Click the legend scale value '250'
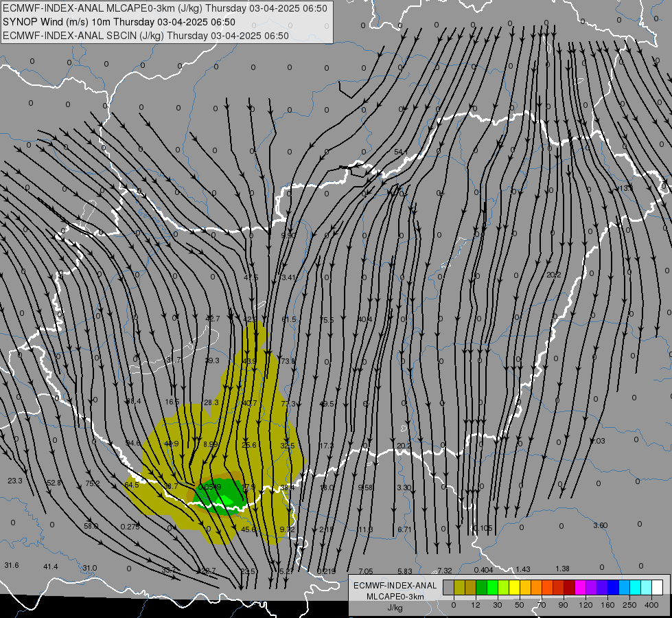This screenshot has height=618, width=672. (x=629, y=605)
